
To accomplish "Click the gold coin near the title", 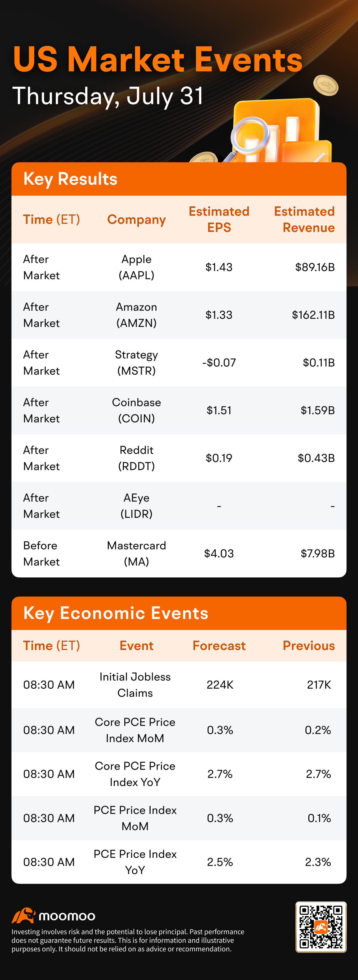I will coord(326,86).
